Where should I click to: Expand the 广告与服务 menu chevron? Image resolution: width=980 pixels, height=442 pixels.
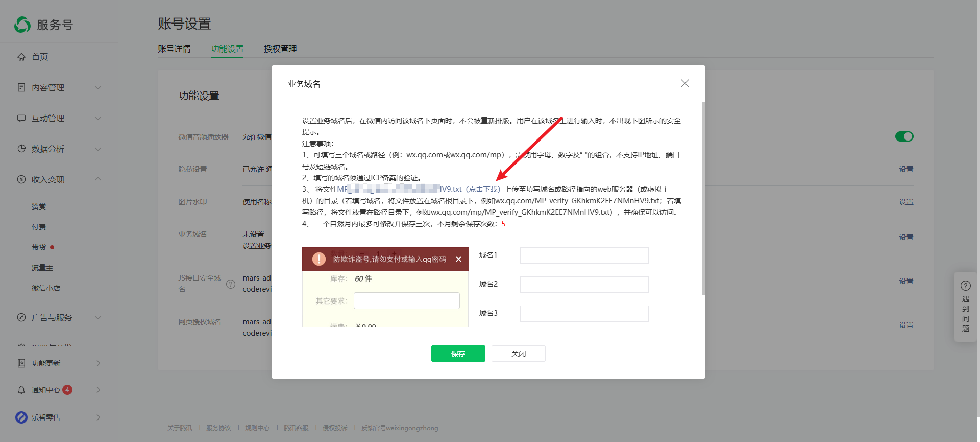pos(98,317)
